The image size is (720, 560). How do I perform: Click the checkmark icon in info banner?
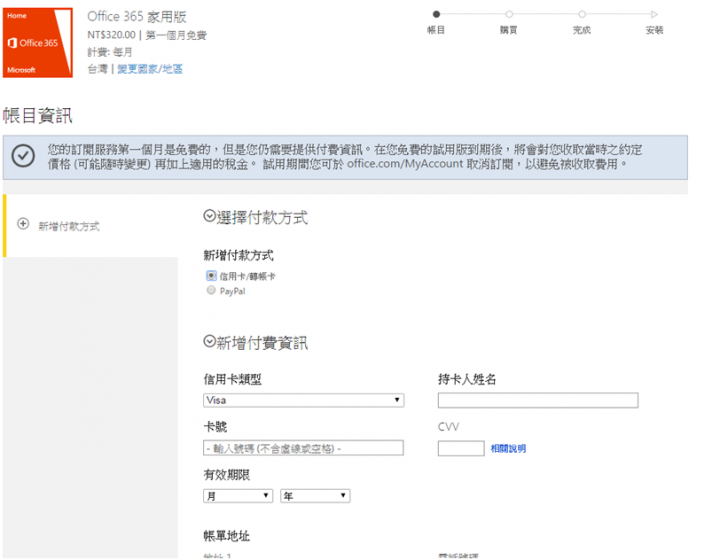pyautogui.click(x=23, y=156)
